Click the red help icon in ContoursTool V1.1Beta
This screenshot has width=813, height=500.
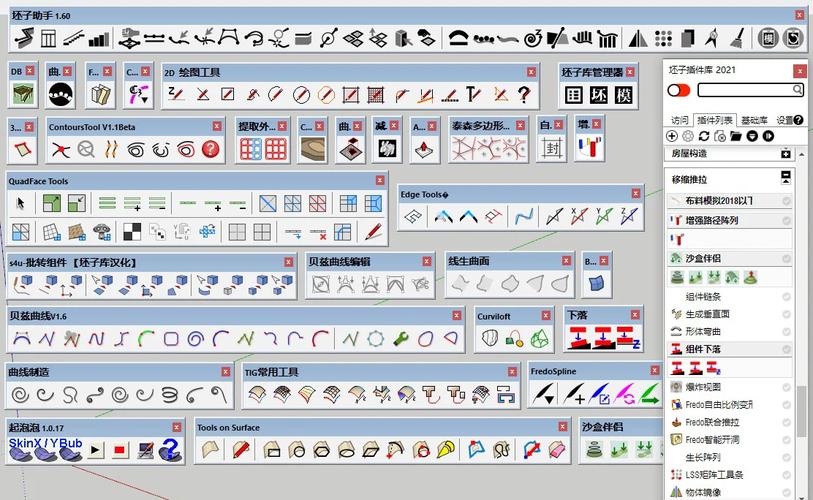pyautogui.click(x=211, y=149)
